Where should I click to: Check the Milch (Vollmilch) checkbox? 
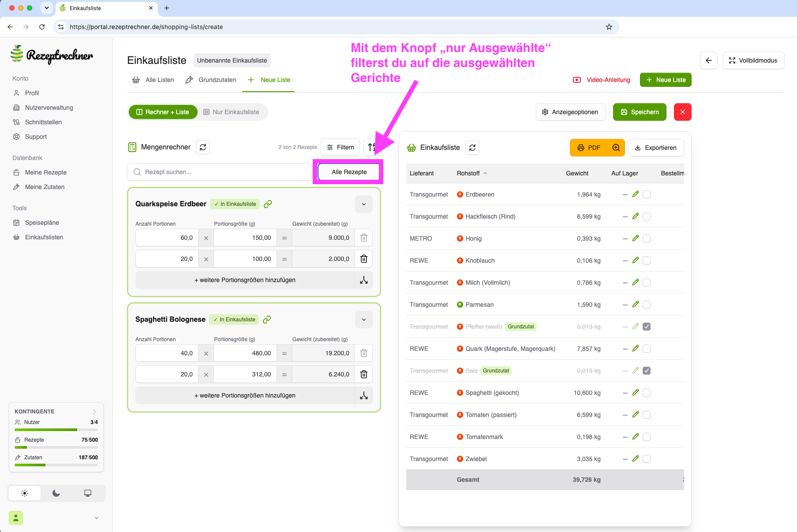pos(647,283)
